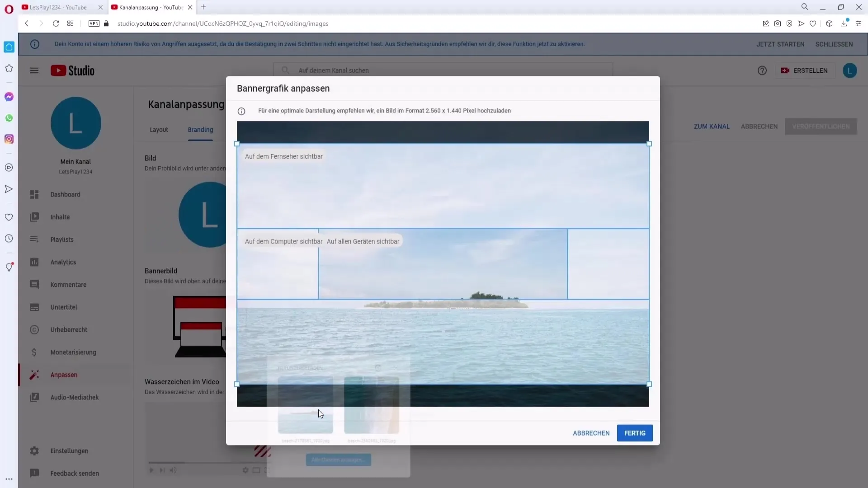
Task: Click the Dashboard icon in sidebar
Action: [34, 194]
